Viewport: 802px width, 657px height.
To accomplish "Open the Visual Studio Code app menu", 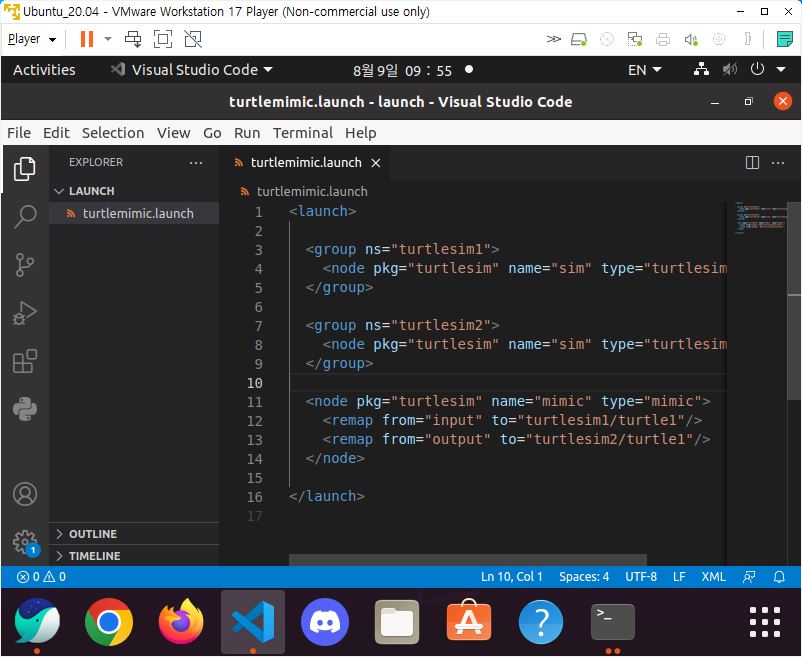I will coord(192,70).
